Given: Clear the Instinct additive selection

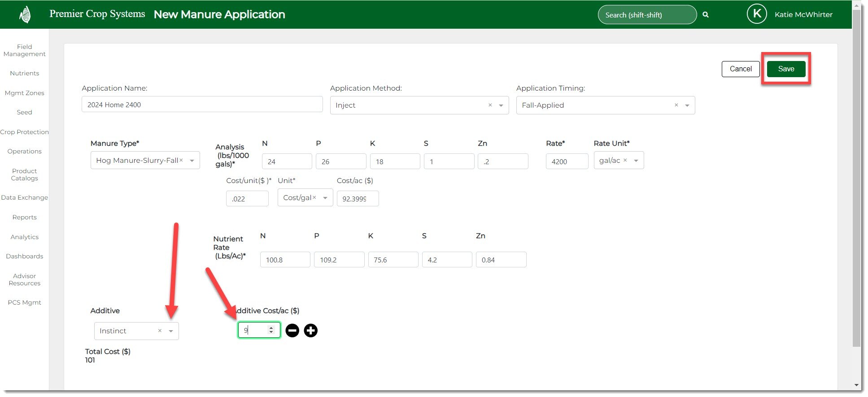Looking at the screenshot, I should pos(160,331).
